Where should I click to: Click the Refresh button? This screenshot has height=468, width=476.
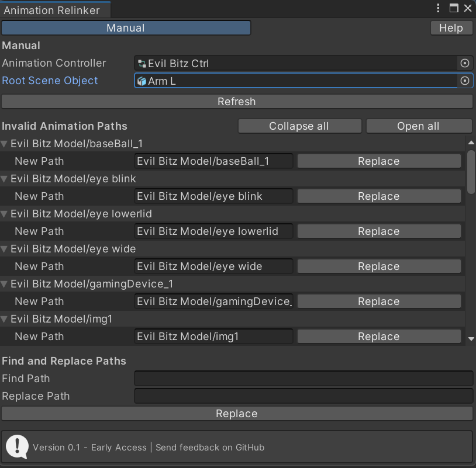(237, 101)
